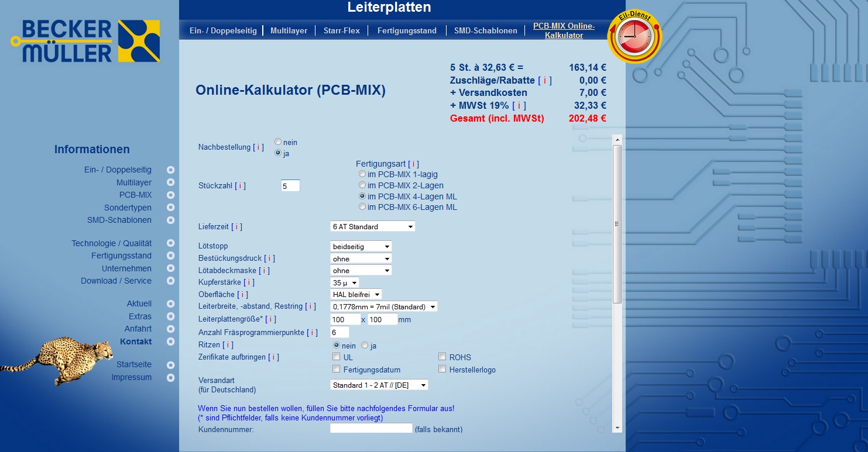Image resolution: width=868 pixels, height=452 pixels.
Task: Select 'ja' for Ritzen
Action: point(365,346)
